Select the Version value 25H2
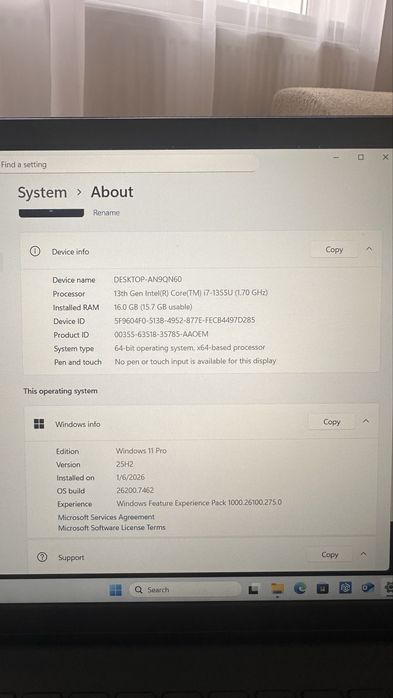 click(125, 464)
